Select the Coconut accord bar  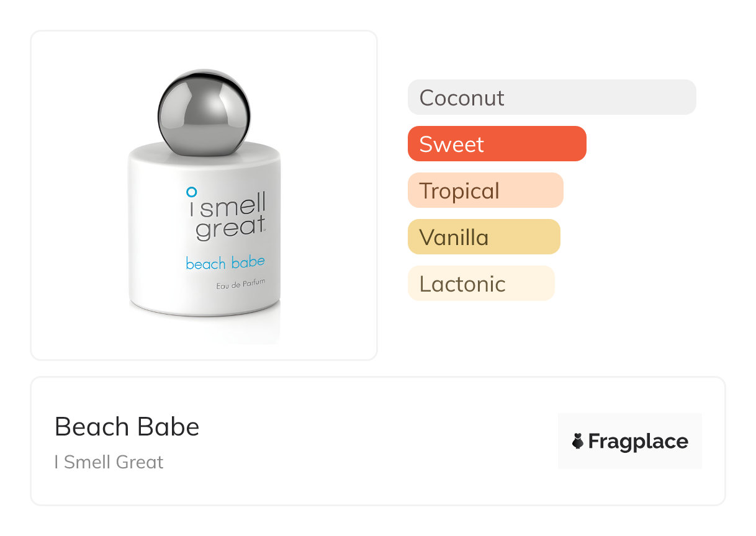[462, 97]
